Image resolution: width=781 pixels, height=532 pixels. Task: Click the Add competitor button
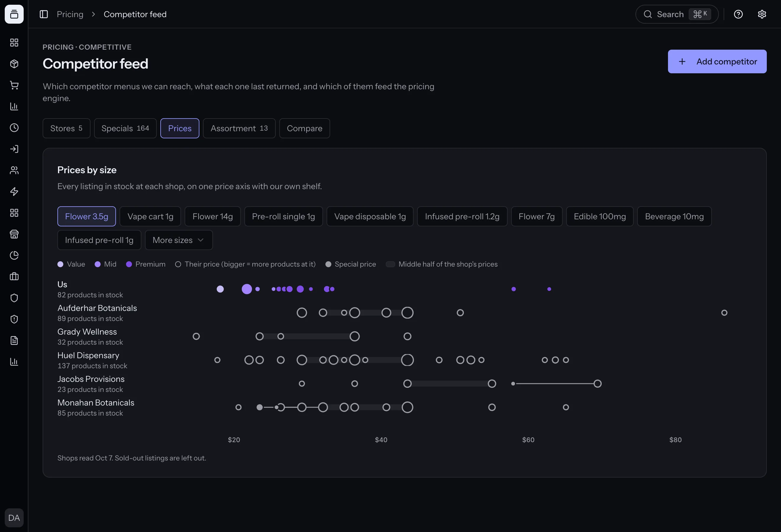717,61
